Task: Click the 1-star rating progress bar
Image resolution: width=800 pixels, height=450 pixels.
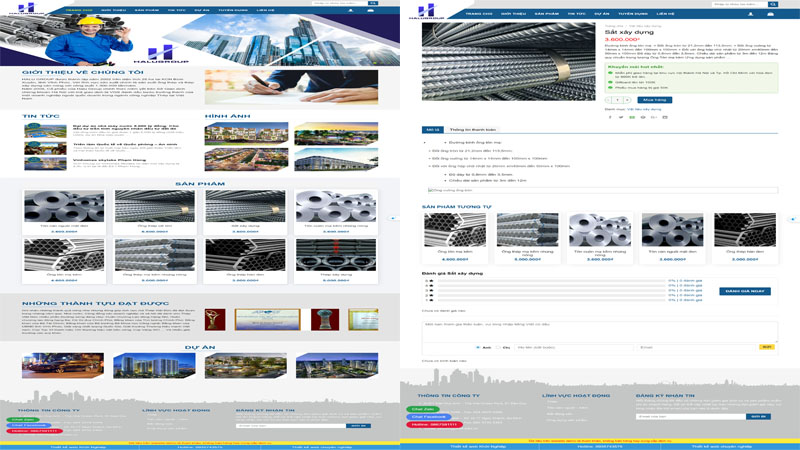Action: [x=552, y=300]
